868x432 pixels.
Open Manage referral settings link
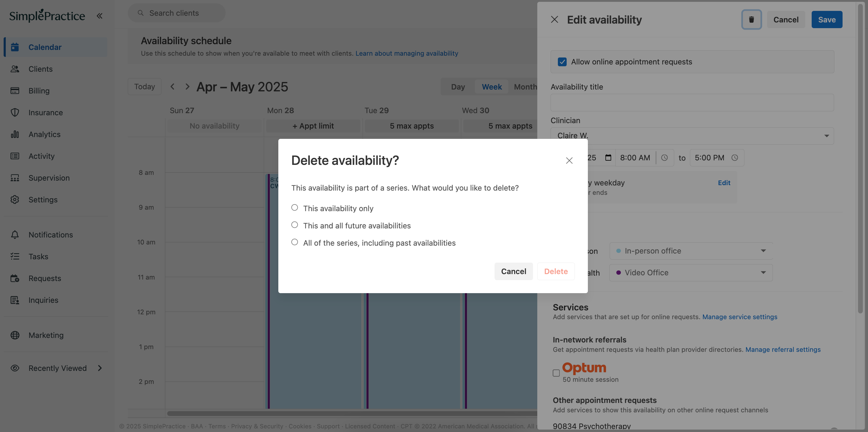click(783, 349)
